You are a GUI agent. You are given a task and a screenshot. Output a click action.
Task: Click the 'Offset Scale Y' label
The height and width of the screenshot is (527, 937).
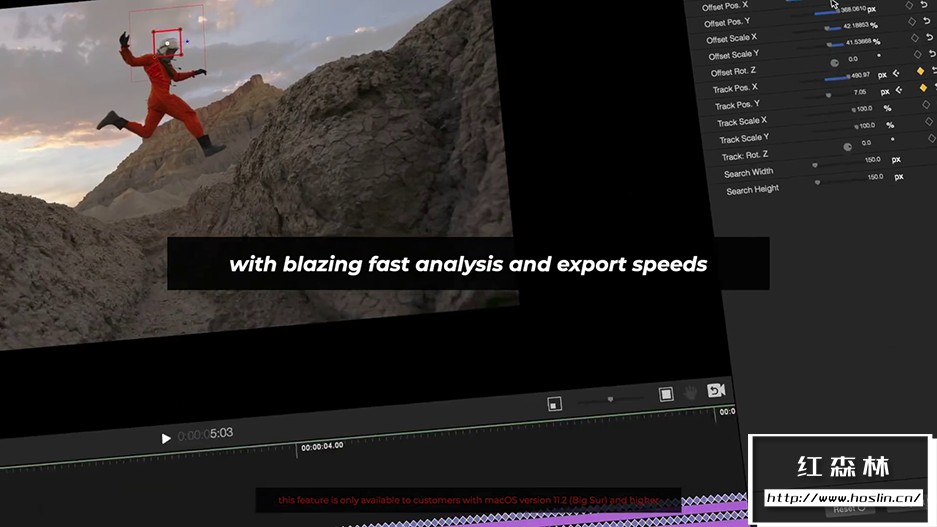(x=734, y=55)
